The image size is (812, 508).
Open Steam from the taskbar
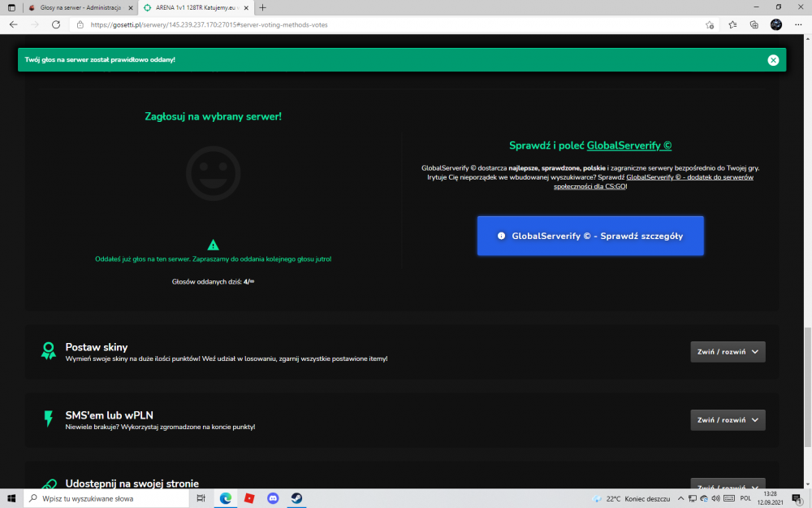[x=296, y=498]
